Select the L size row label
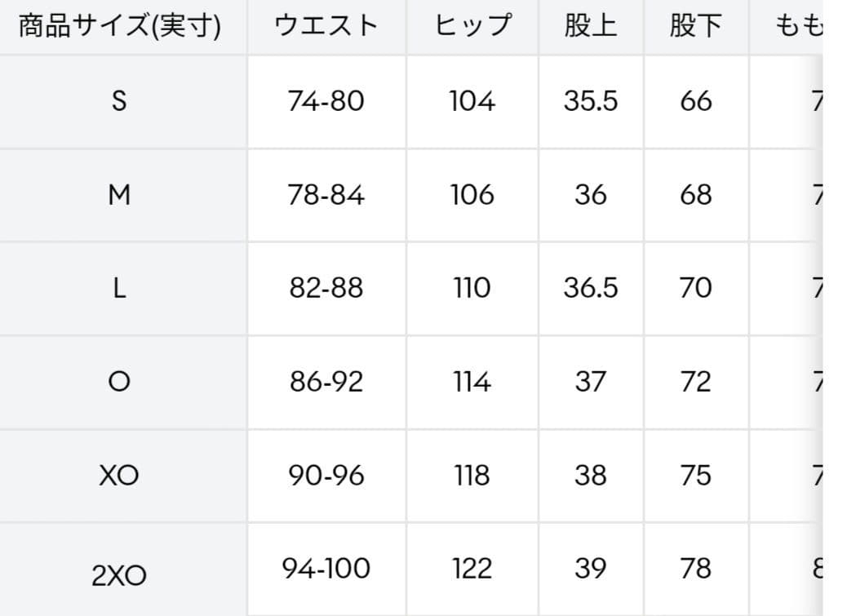 pyautogui.click(x=119, y=289)
